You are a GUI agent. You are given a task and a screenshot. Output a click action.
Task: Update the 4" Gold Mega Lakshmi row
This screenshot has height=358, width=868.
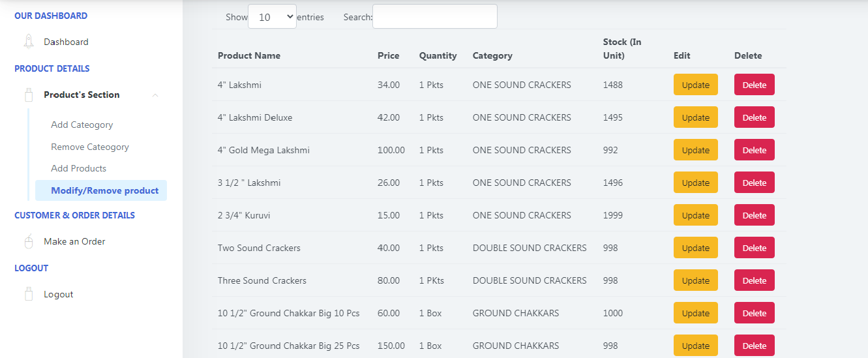tap(695, 150)
